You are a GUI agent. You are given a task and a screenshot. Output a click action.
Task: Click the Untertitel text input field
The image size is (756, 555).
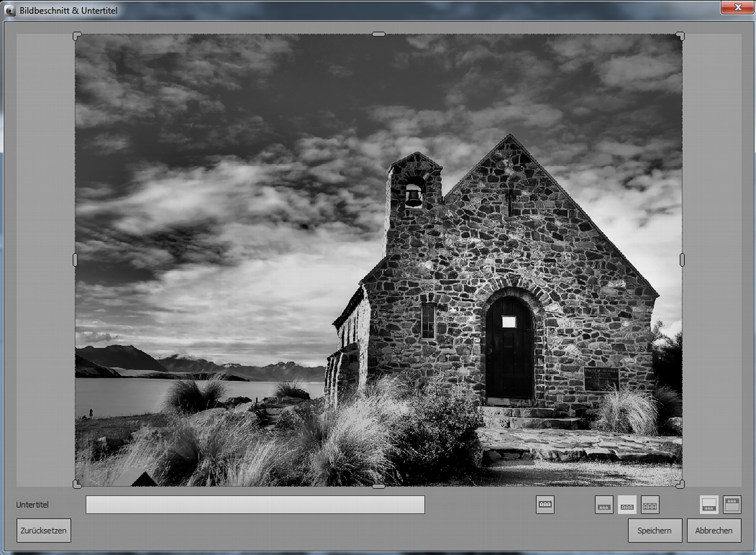tap(255, 504)
